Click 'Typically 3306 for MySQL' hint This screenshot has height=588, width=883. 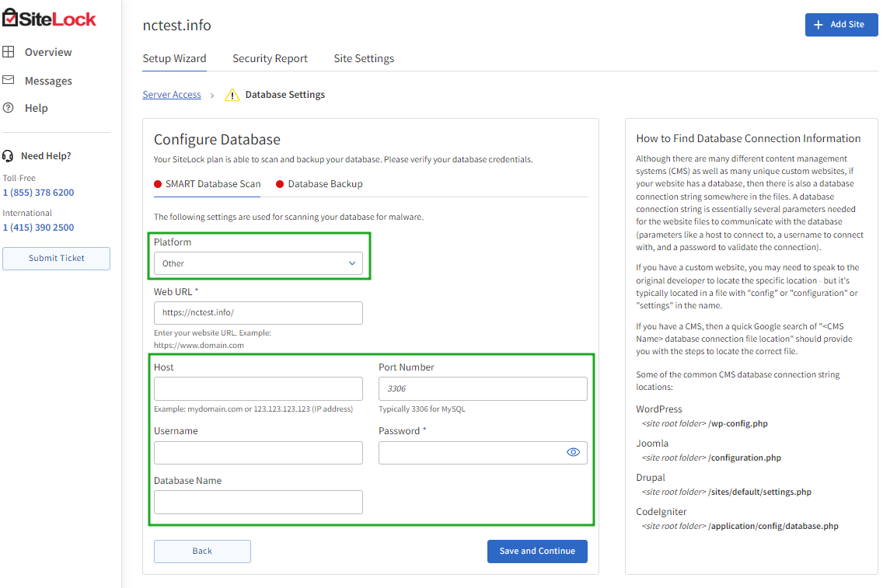coord(422,409)
